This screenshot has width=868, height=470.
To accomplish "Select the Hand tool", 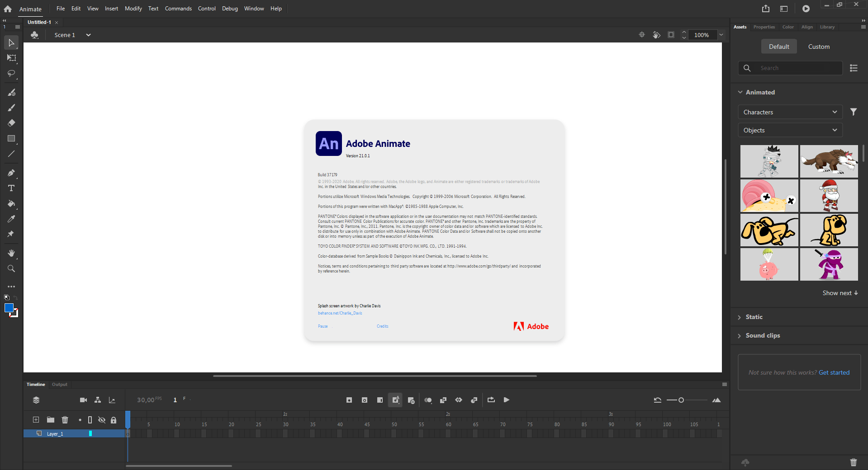I will pos(11,253).
